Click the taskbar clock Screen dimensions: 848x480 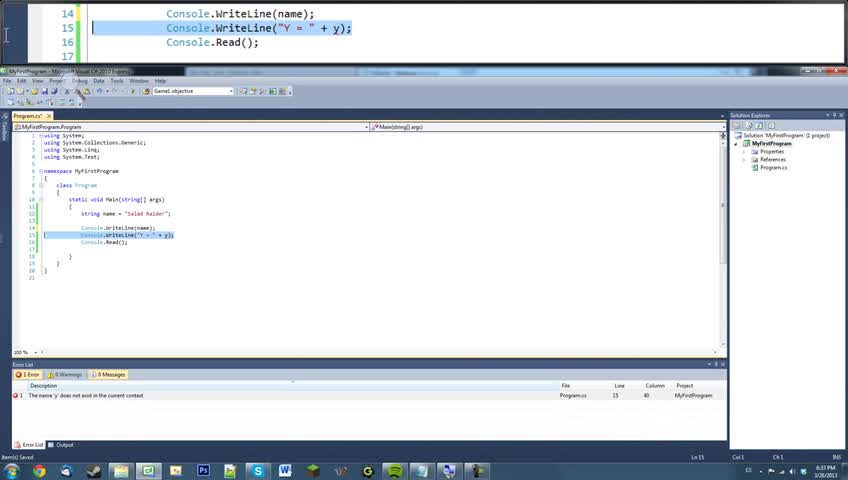click(x=825, y=471)
